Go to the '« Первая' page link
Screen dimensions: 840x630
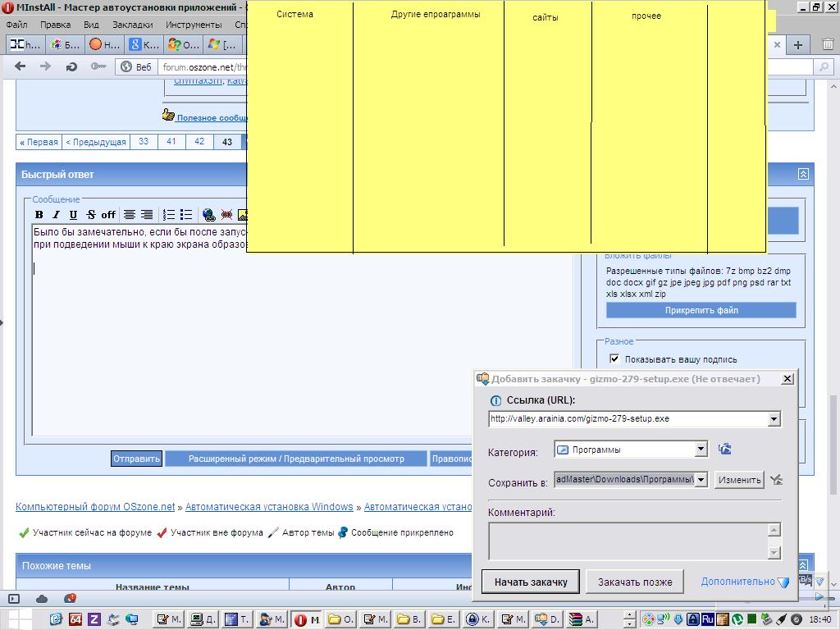[39, 142]
